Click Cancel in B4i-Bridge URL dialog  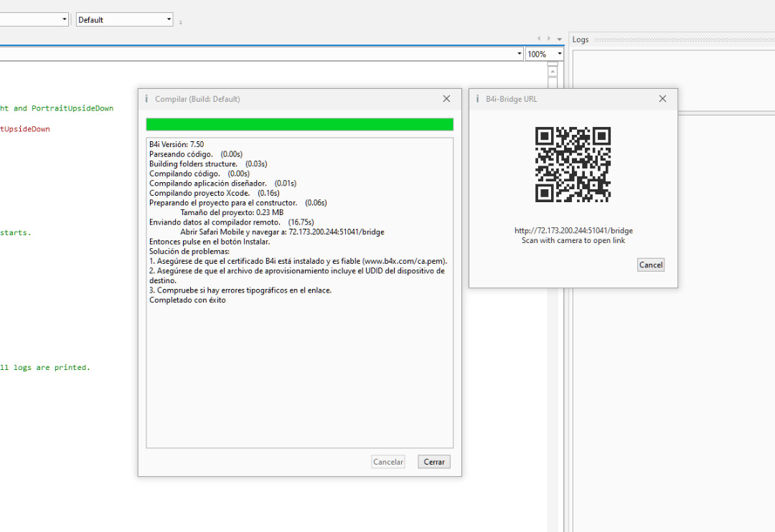click(x=650, y=265)
